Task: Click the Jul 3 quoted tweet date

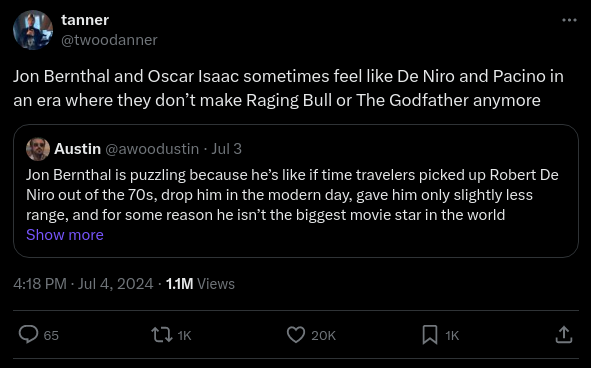Action: (x=226, y=149)
